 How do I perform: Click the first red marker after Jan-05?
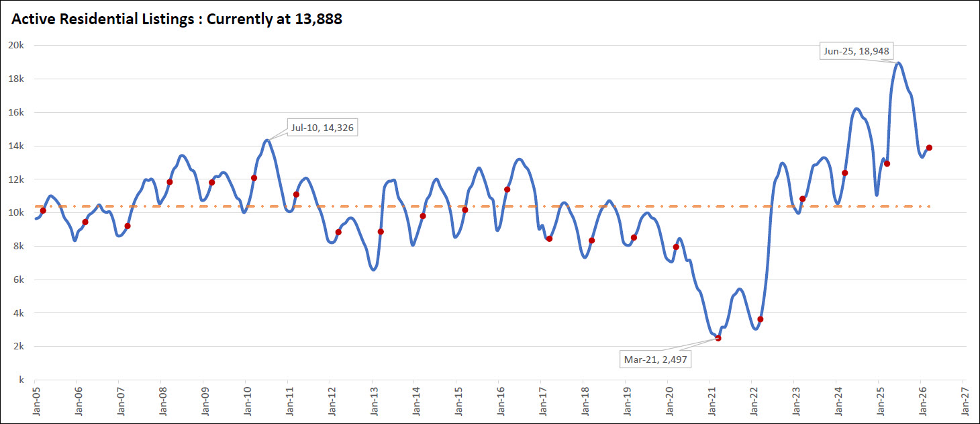[x=43, y=210]
